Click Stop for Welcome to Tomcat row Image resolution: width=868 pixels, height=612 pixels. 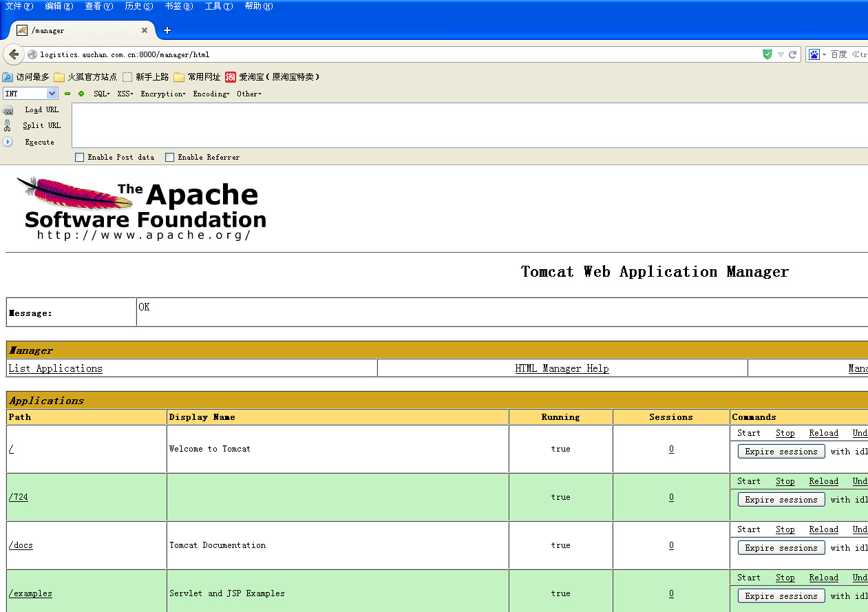coord(785,433)
